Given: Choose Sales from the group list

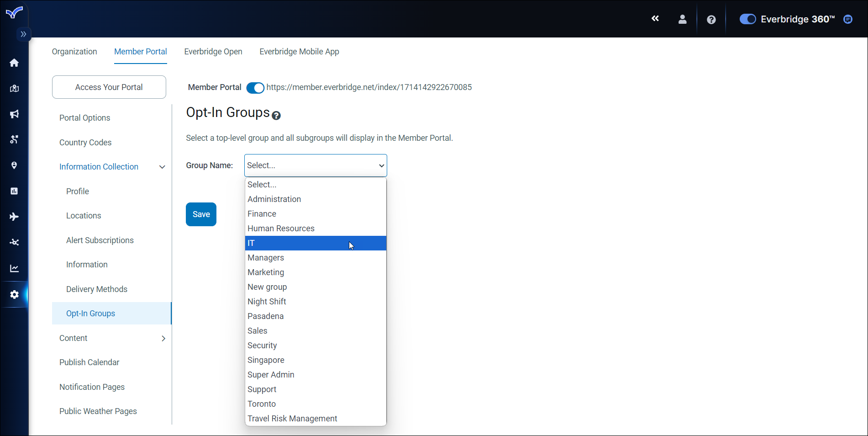Looking at the screenshot, I should coord(316,331).
